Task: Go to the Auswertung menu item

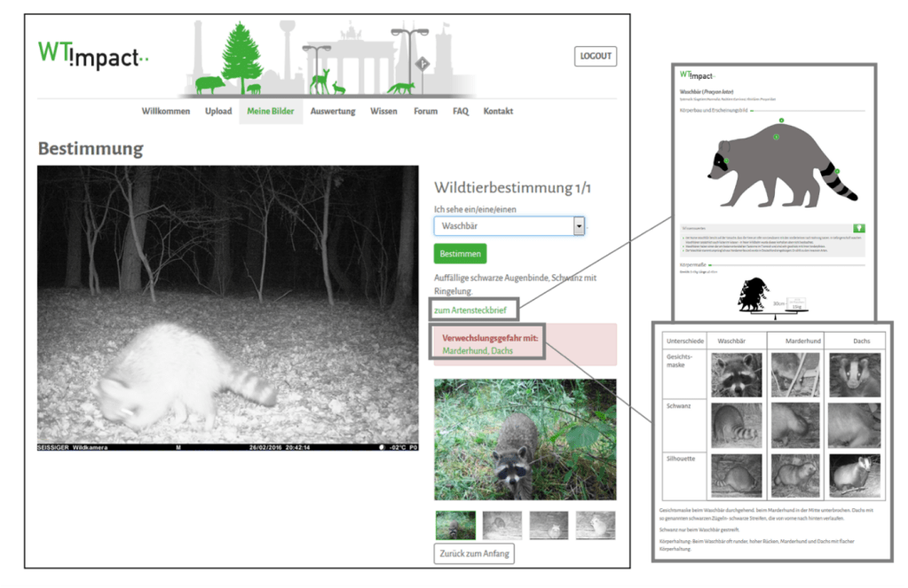Action: (x=333, y=112)
